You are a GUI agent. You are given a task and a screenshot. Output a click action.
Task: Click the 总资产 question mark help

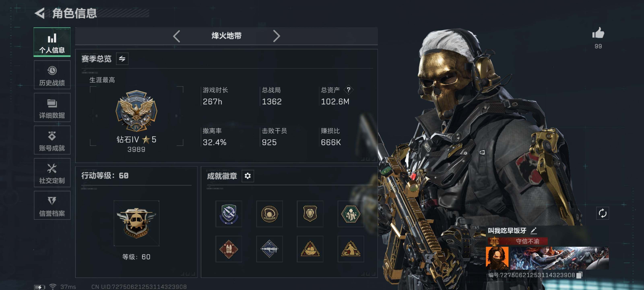(x=348, y=90)
